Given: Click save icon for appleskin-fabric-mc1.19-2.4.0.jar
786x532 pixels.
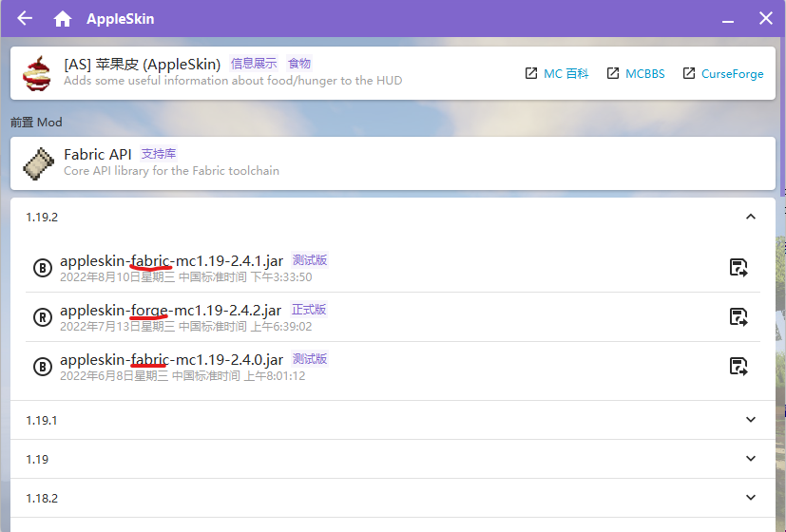Looking at the screenshot, I should pyautogui.click(x=738, y=367).
